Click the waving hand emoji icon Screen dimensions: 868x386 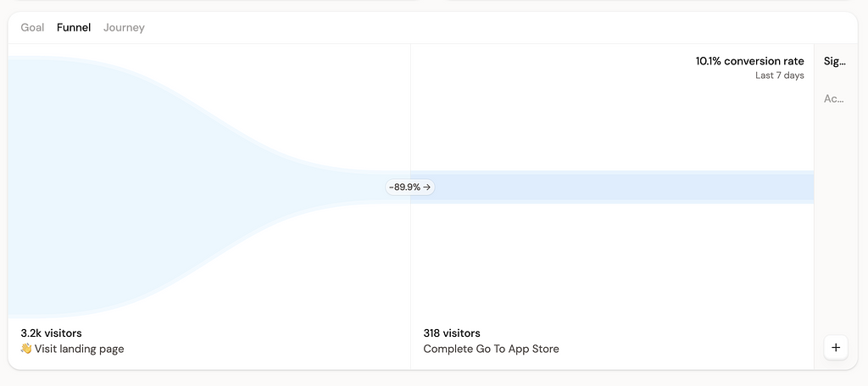pyautogui.click(x=26, y=349)
